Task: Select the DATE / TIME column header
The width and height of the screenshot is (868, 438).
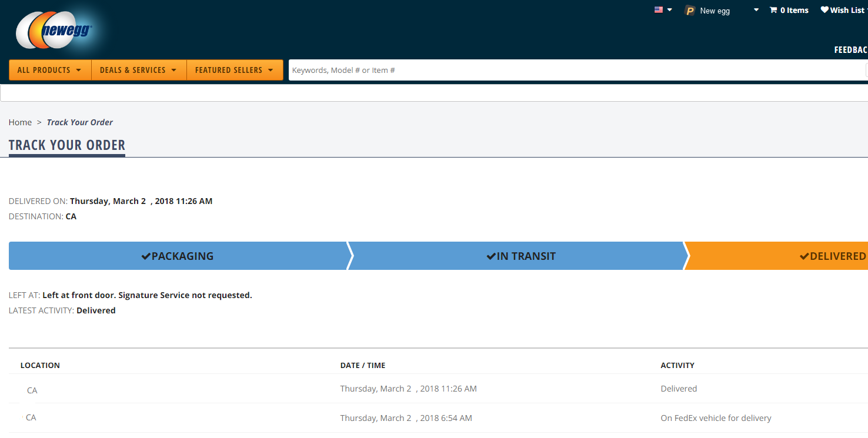Action: 363,365
